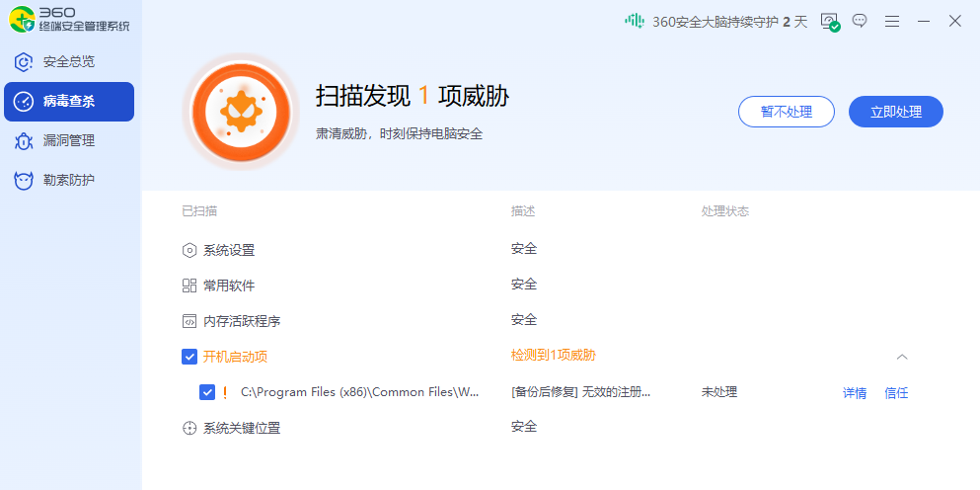Viewport: 980px width, 490px height.
Task: Uncheck the C:\Program Files (x86) threat item
Action: pyautogui.click(x=207, y=392)
